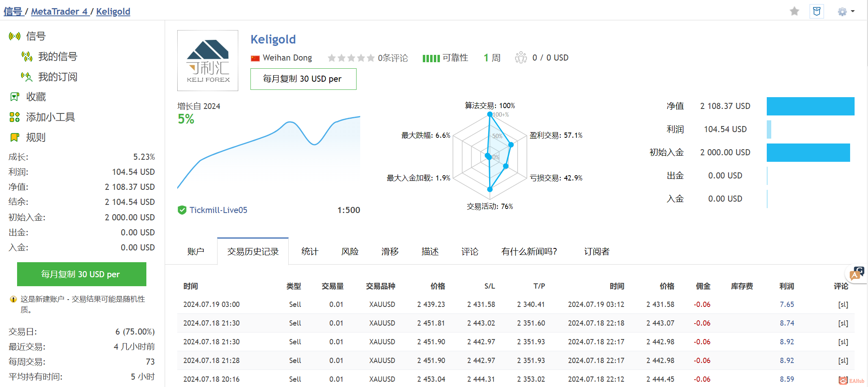868x387 pixels.
Task: Switch to the 风险 tab
Action: pos(350,252)
